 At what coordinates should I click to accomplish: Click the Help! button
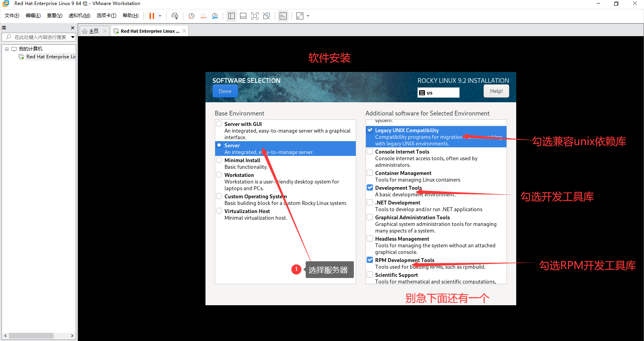point(496,91)
